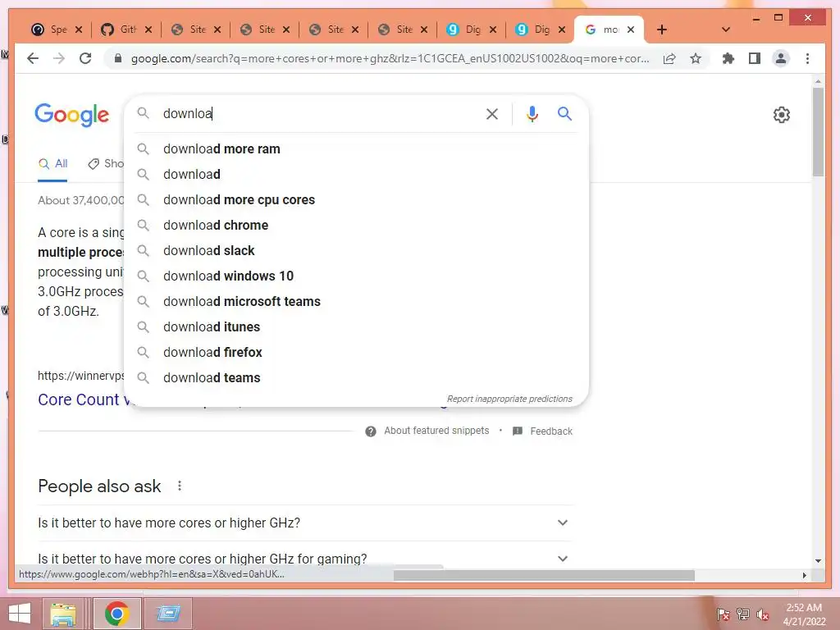Click the padlock site info icon
The image size is (840, 630).
coord(118,58)
